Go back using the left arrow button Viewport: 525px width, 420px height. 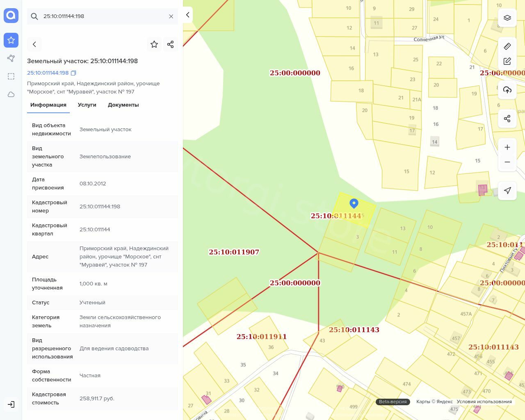point(34,44)
